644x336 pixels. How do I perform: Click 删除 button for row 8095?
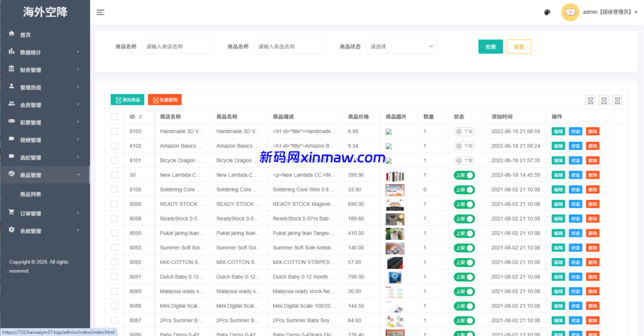(x=592, y=233)
